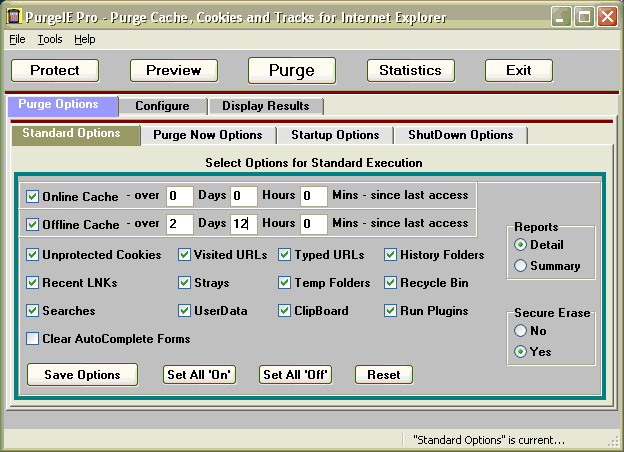Viewport: 624px width, 452px height.
Task: Click the Offline Cache Days field
Action: click(x=180, y=224)
